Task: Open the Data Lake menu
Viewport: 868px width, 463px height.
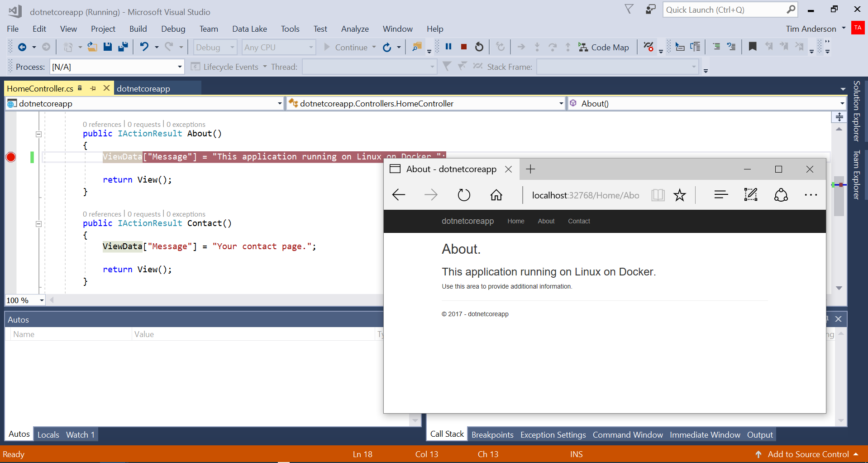Action: tap(249, 29)
